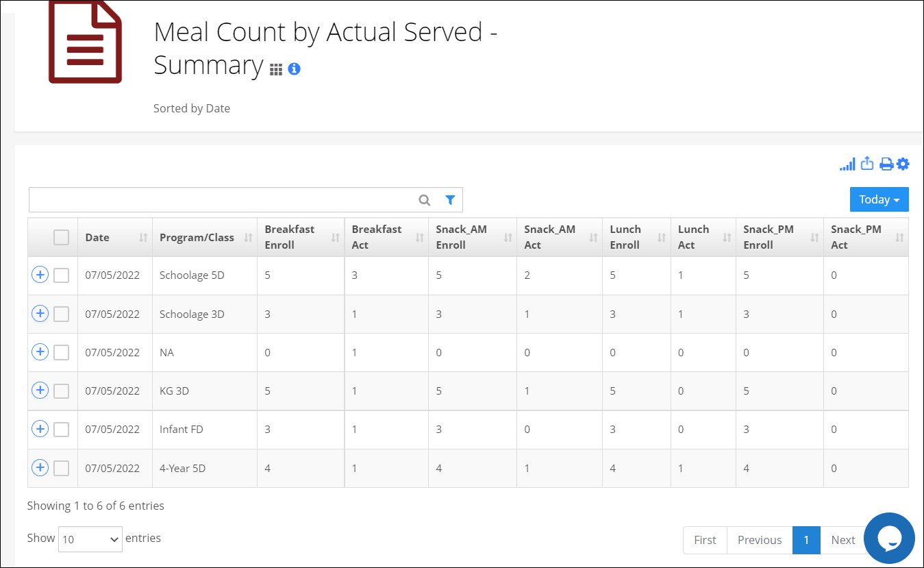Print the report using the printer icon
The height and width of the screenshot is (568, 924).
coord(886,164)
